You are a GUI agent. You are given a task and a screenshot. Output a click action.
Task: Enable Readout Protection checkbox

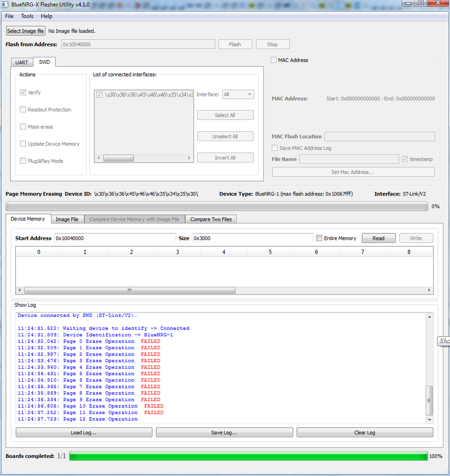click(x=23, y=110)
